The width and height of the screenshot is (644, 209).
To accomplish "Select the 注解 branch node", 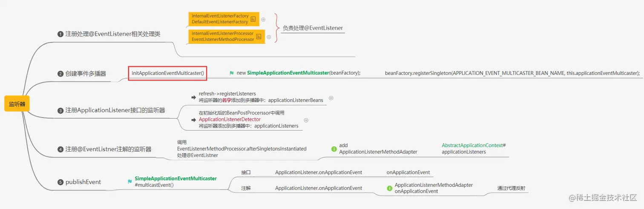I will point(246,188).
